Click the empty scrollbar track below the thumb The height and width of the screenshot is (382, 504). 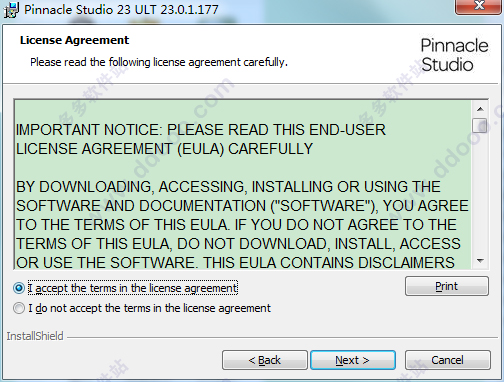click(480, 193)
